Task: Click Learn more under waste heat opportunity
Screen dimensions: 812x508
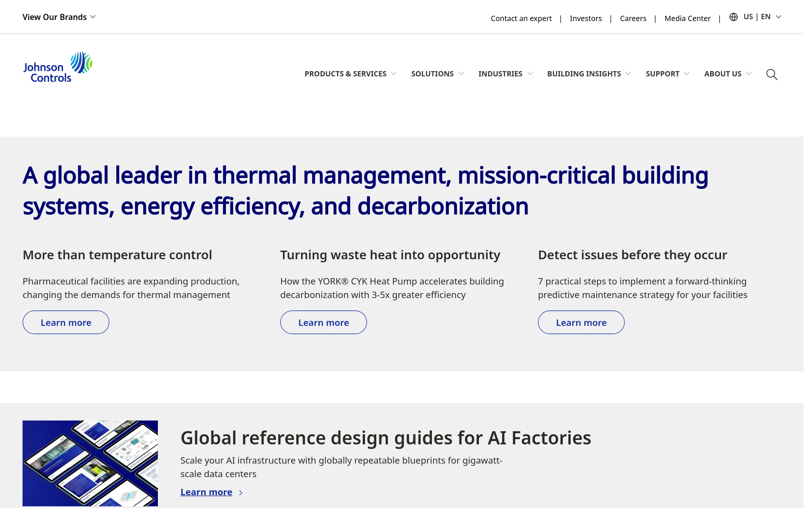Action: pyautogui.click(x=323, y=322)
